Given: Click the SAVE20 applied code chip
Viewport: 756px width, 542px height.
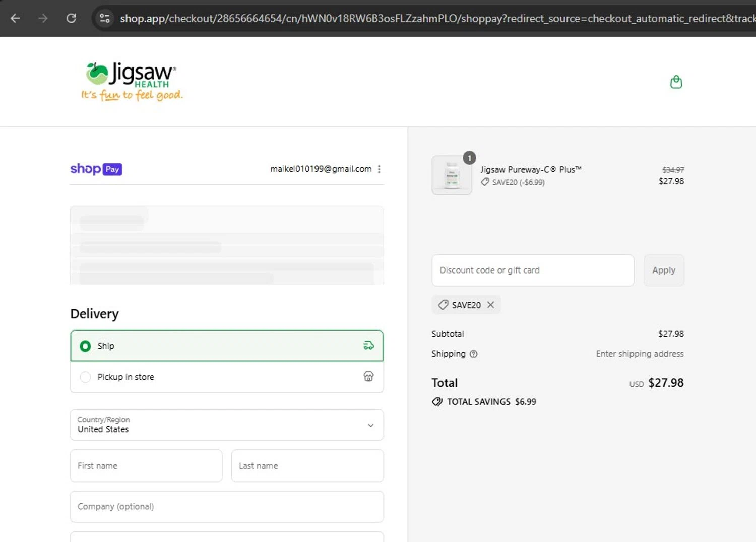Looking at the screenshot, I should point(466,305).
